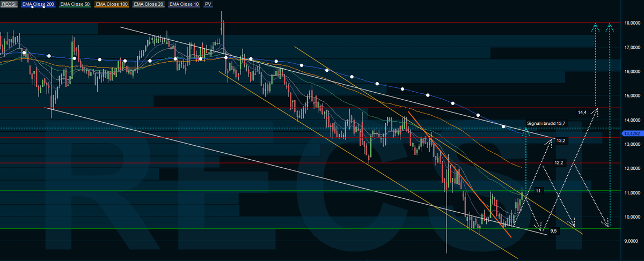
Task: Click the 17,0000 price axis label
Action: 632,47
